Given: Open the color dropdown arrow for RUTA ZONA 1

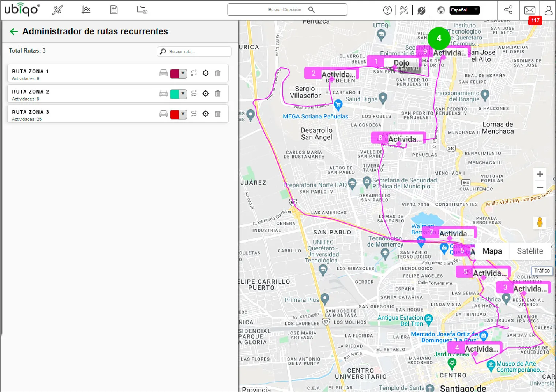Looking at the screenshot, I should tap(183, 73).
